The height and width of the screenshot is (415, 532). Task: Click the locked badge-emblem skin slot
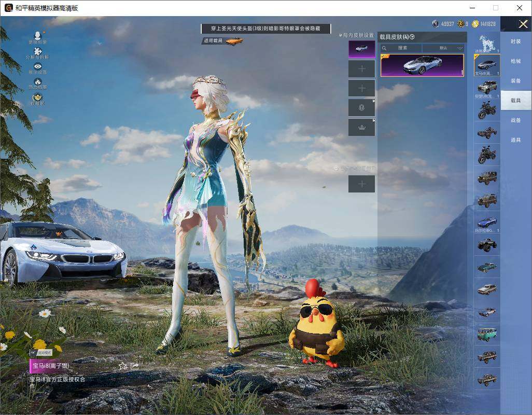[x=362, y=108]
